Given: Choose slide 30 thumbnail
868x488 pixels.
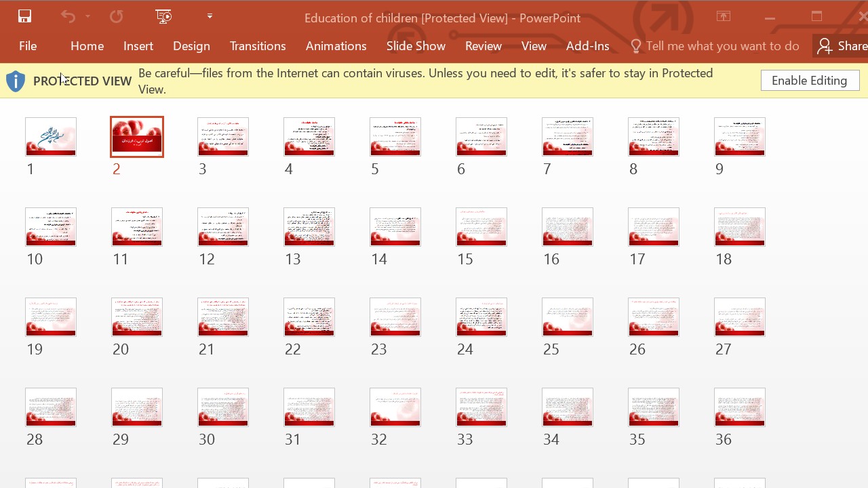Looking at the screenshot, I should click(x=223, y=407).
